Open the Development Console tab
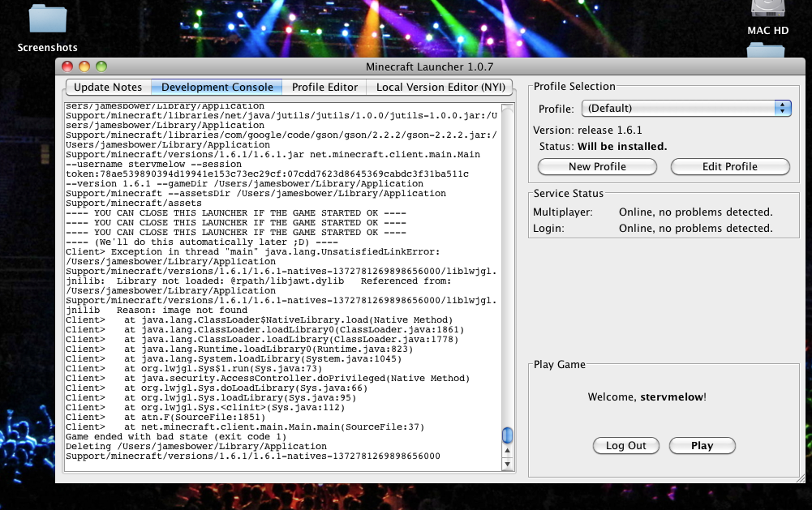Viewport: 812px width, 510px height. tap(217, 87)
